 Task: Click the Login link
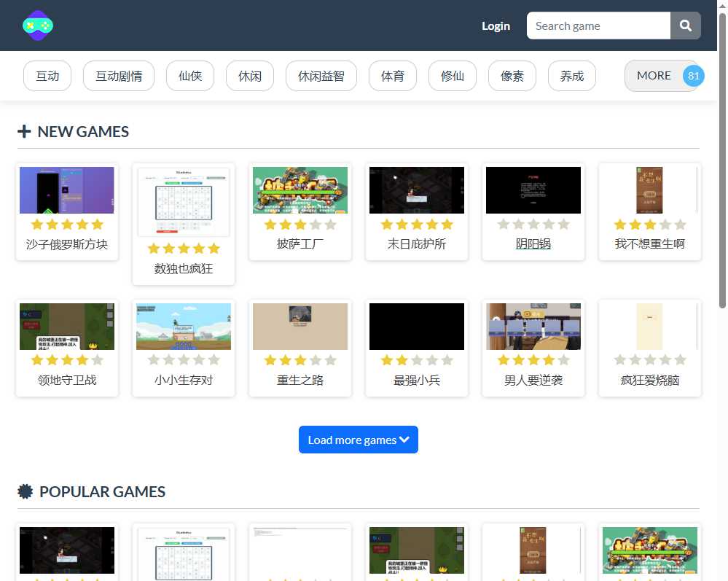pyautogui.click(x=496, y=25)
